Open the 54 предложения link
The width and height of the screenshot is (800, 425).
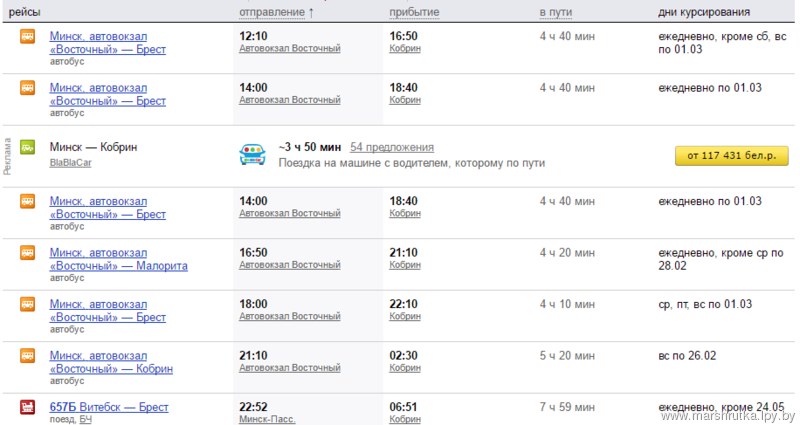(x=392, y=147)
